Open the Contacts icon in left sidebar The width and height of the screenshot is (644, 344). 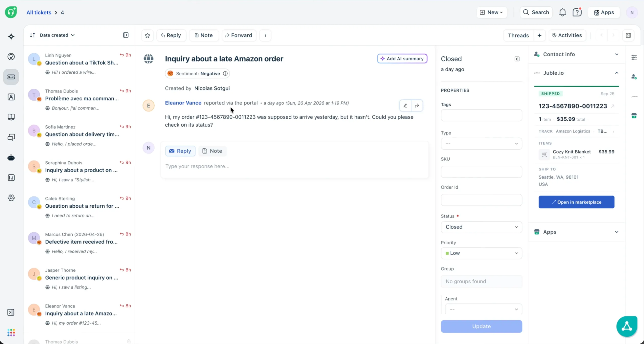click(11, 97)
